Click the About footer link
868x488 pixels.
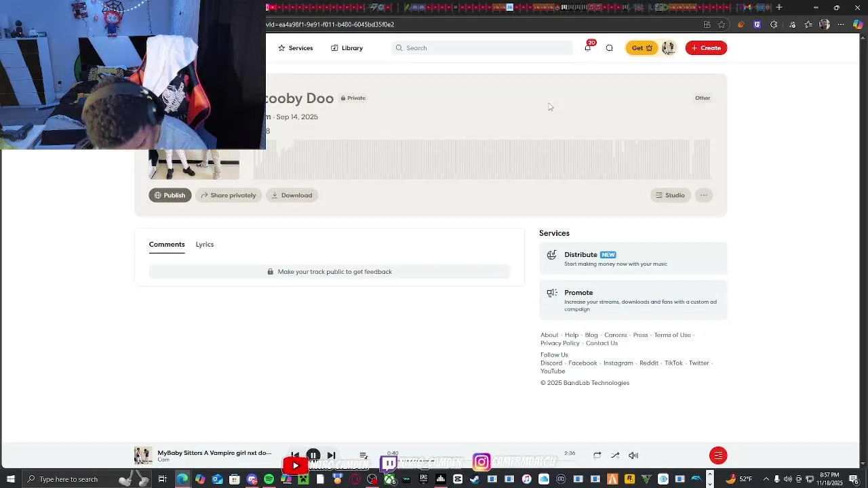[549, 335]
